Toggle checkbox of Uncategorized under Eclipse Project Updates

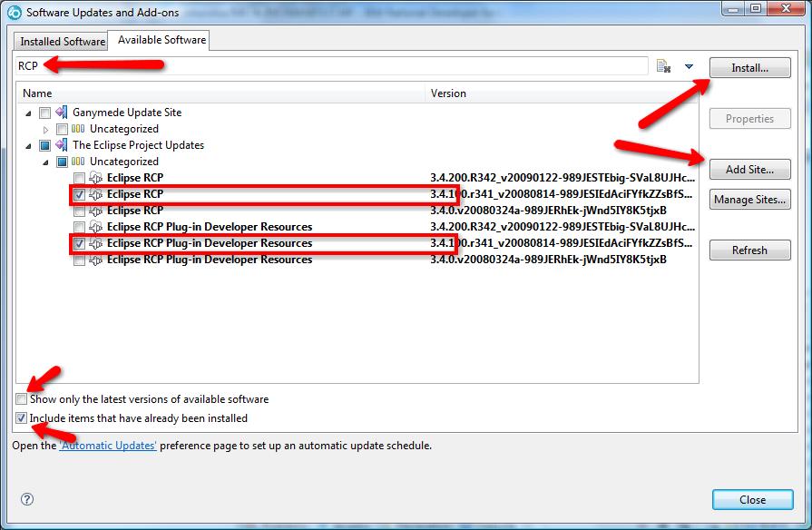[x=62, y=162]
